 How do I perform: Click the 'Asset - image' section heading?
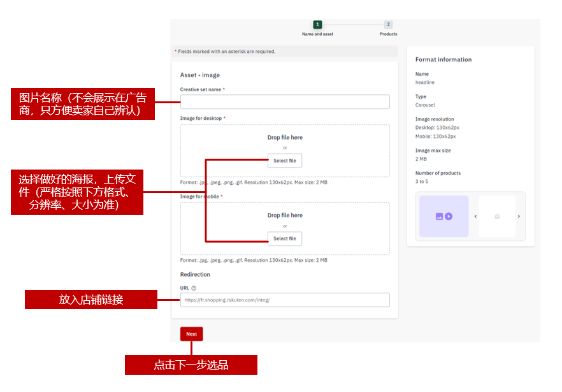[x=199, y=75]
